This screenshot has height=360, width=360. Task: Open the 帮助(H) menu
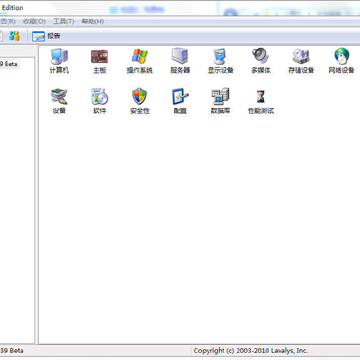point(93,22)
